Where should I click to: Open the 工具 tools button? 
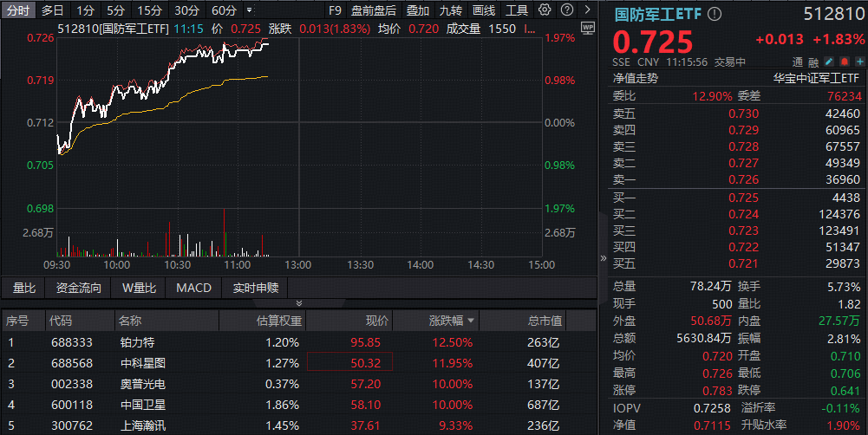[517, 10]
